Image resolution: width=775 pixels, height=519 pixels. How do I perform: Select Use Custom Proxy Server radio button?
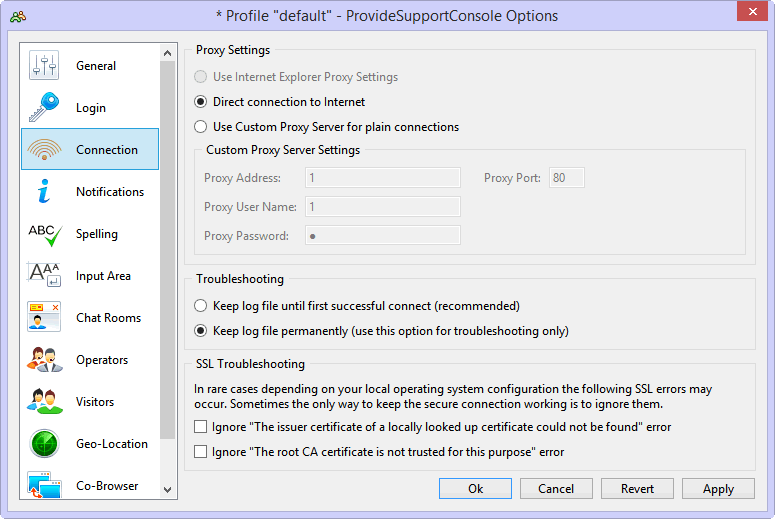tap(200, 127)
